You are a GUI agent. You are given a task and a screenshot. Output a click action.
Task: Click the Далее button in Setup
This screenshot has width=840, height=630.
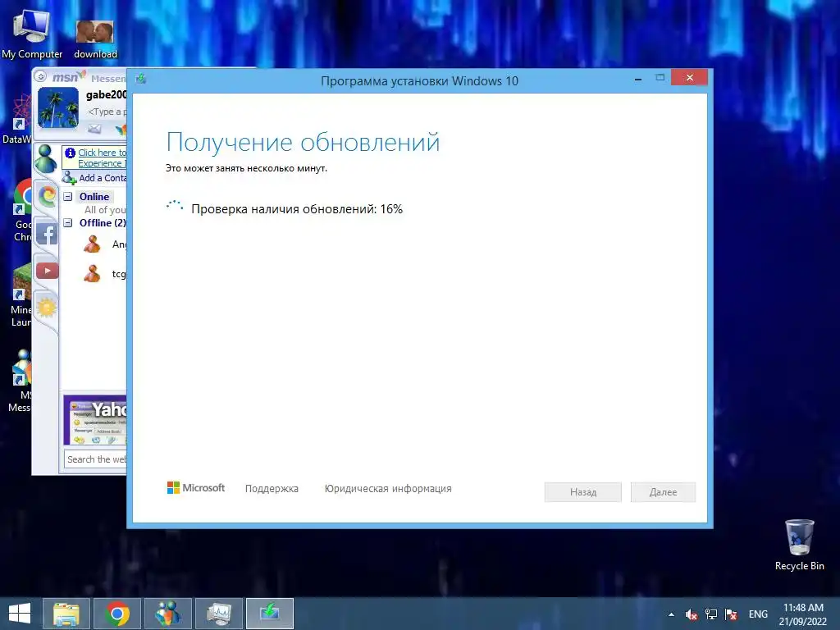tap(663, 492)
